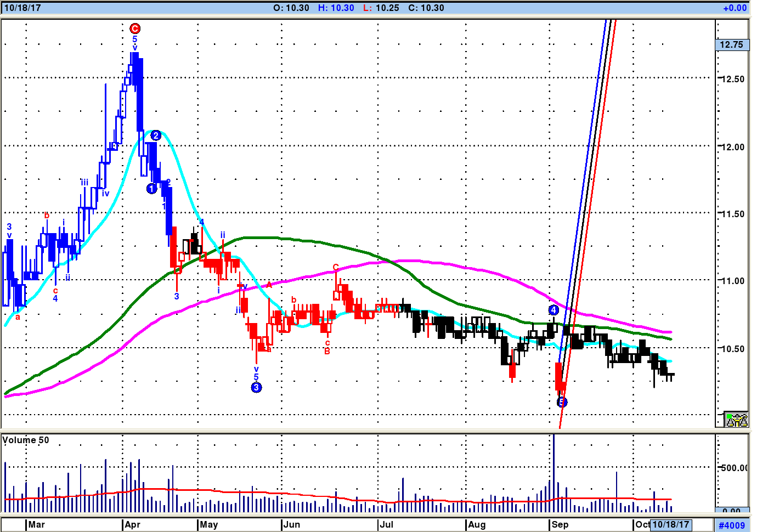Click the Mar month label on time axis
The height and width of the screenshot is (532, 768).
click(x=37, y=525)
